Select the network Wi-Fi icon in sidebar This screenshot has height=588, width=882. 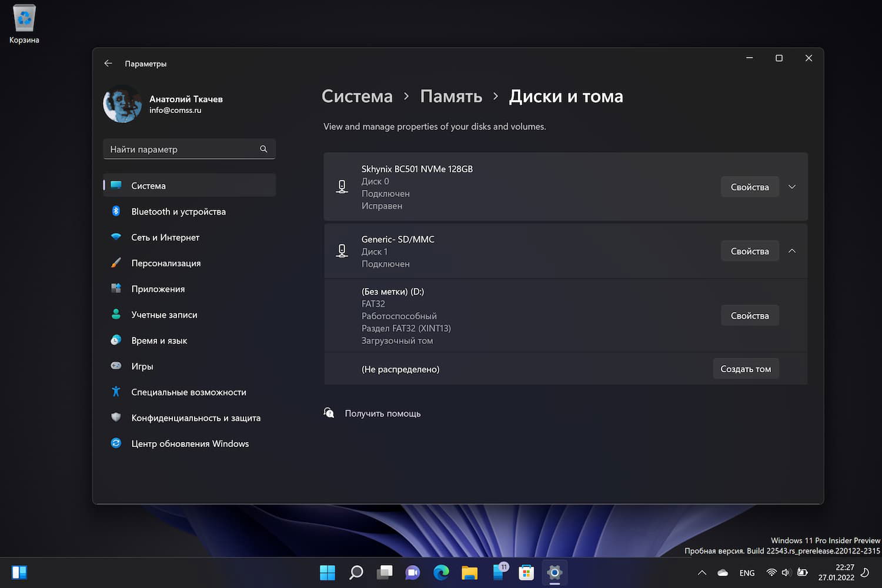point(116,237)
